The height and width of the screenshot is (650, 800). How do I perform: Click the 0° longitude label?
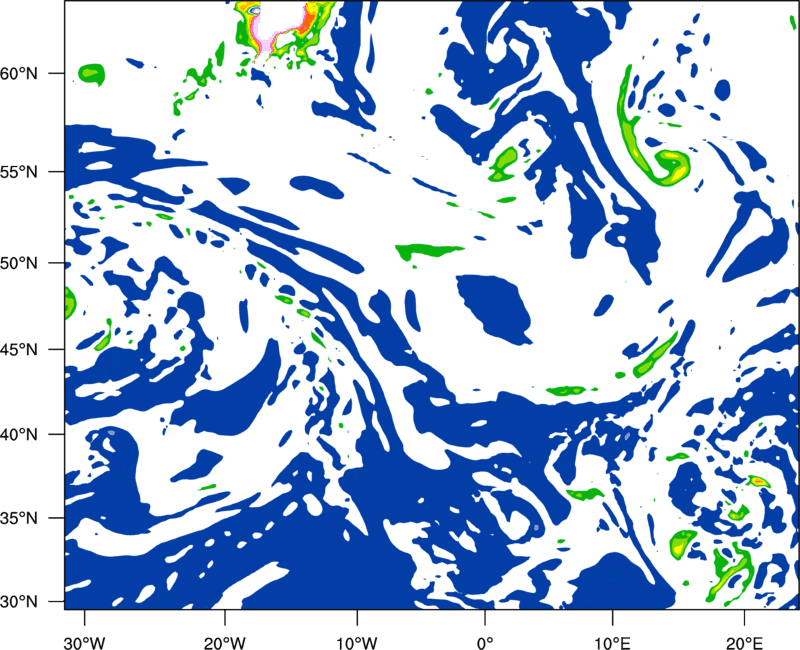(485, 643)
